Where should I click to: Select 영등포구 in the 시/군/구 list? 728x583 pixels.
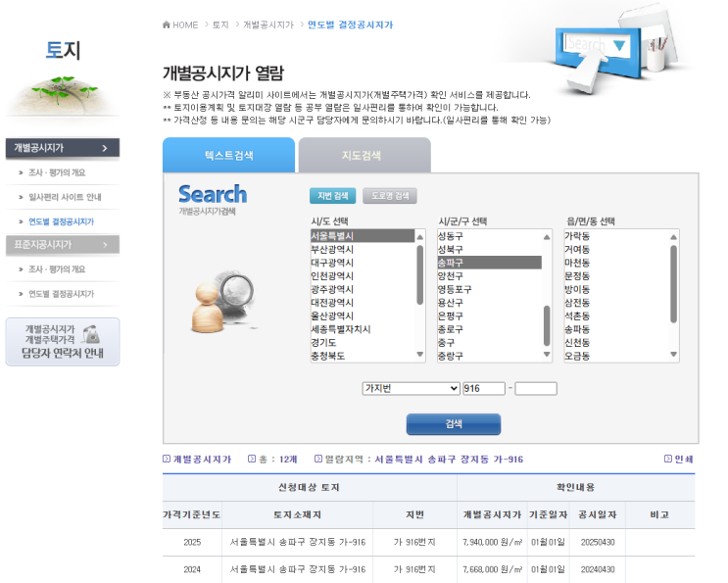(x=489, y=290)
